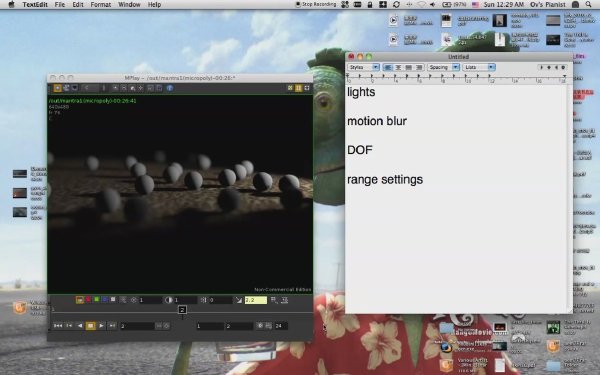This screenshot has width=600, height=375.
Task: Toggle the blue channel button in MPlay
Action: point(105,300)
